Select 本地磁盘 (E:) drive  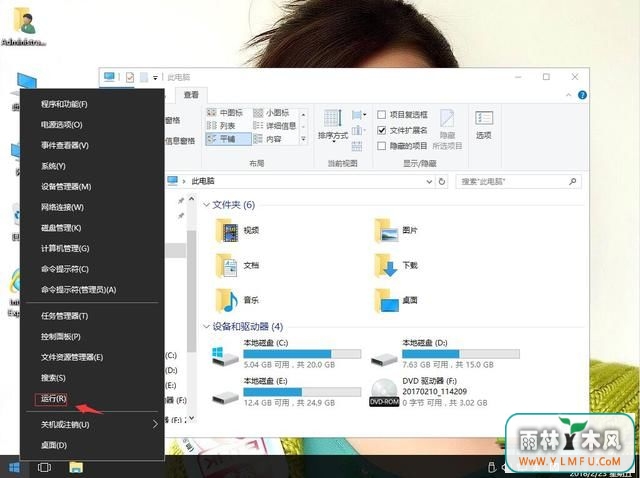point(286,392)
